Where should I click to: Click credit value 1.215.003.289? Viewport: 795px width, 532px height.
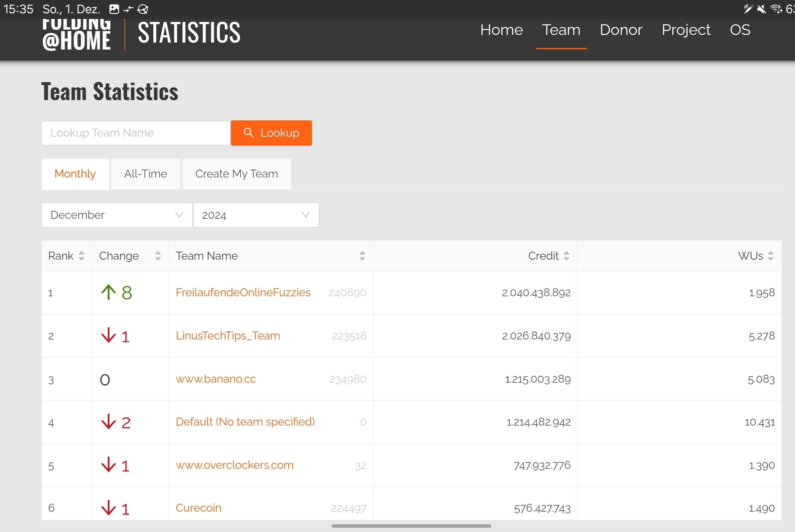pyautogui.click(x=538, y=379)
